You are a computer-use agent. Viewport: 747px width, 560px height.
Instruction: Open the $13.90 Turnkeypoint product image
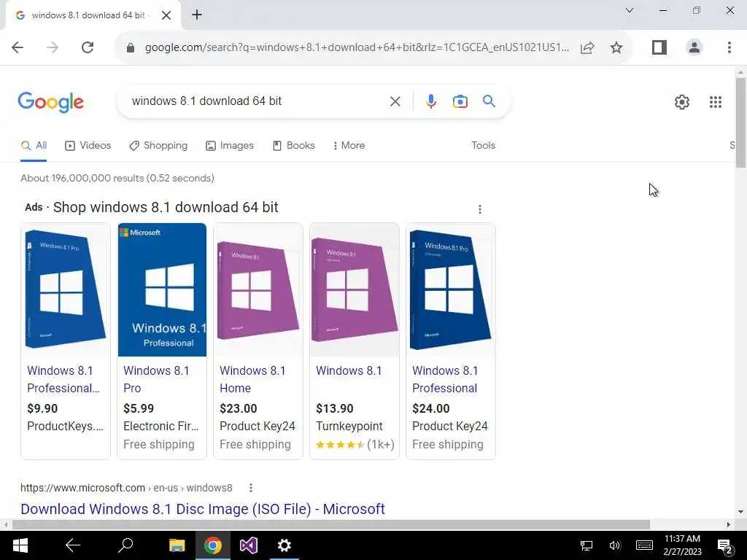coord(355,289)
